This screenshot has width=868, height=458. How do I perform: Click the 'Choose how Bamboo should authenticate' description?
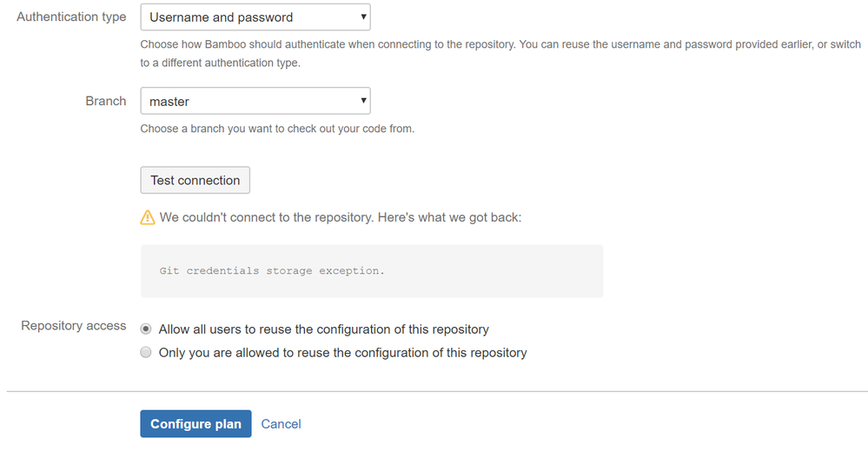500,44
